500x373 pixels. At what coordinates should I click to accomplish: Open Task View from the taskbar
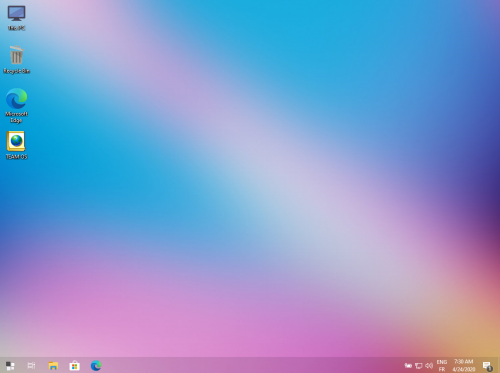(31, 366)
